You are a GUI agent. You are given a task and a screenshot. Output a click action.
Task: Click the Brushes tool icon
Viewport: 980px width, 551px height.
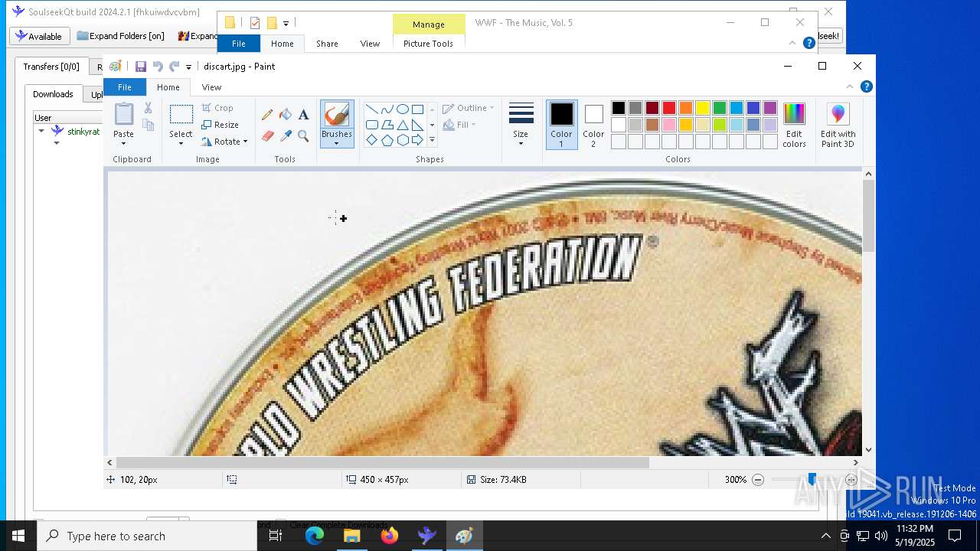337,115
